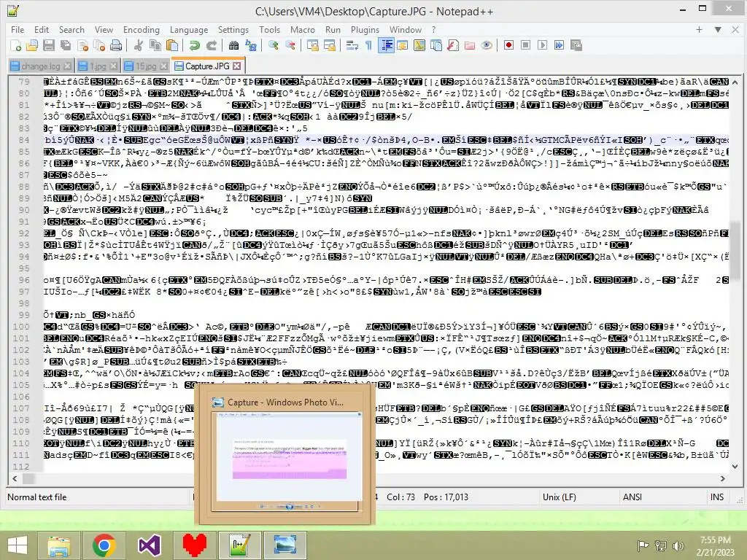The width and height of the screenshot is (747, 560).
Task: Open the Tools menu
Action: 270,29
